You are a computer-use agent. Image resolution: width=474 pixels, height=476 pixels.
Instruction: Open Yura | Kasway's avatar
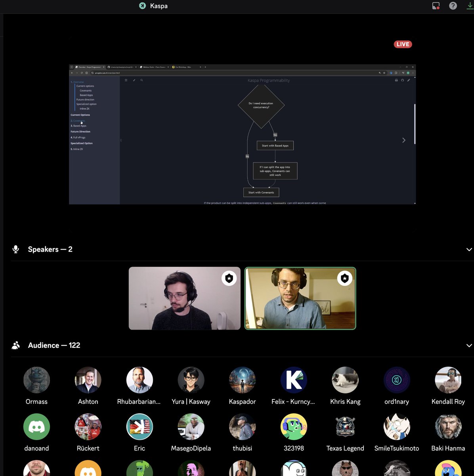pyautogui.click(x=191, y=380)
